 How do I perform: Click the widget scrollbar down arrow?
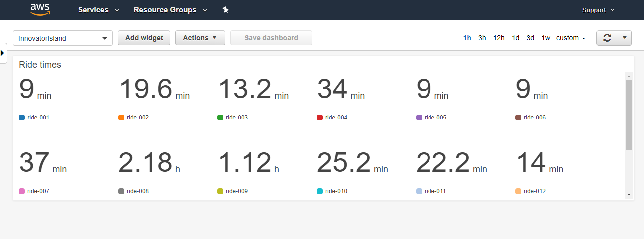(629, 195)
